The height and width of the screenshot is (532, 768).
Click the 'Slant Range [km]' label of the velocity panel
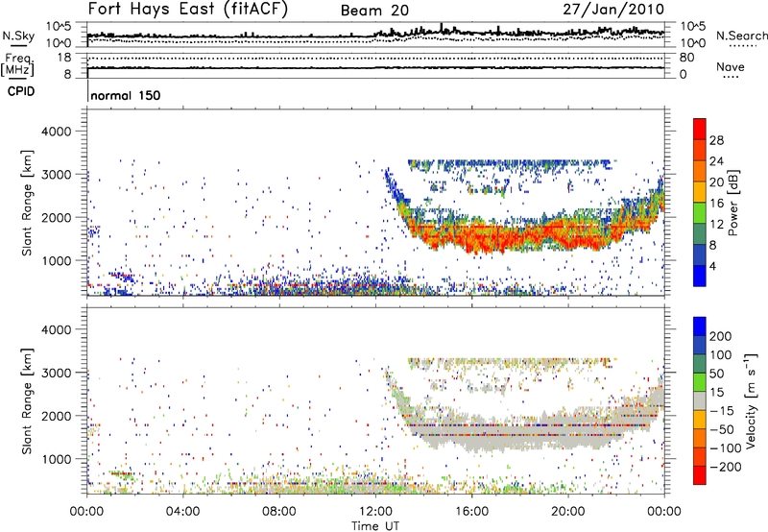27,400
